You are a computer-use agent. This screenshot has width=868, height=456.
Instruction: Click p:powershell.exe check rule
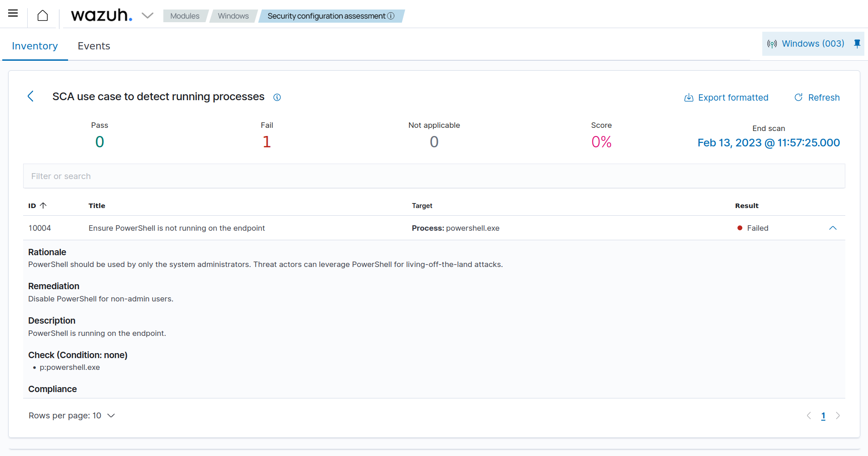tap(69, 367)
